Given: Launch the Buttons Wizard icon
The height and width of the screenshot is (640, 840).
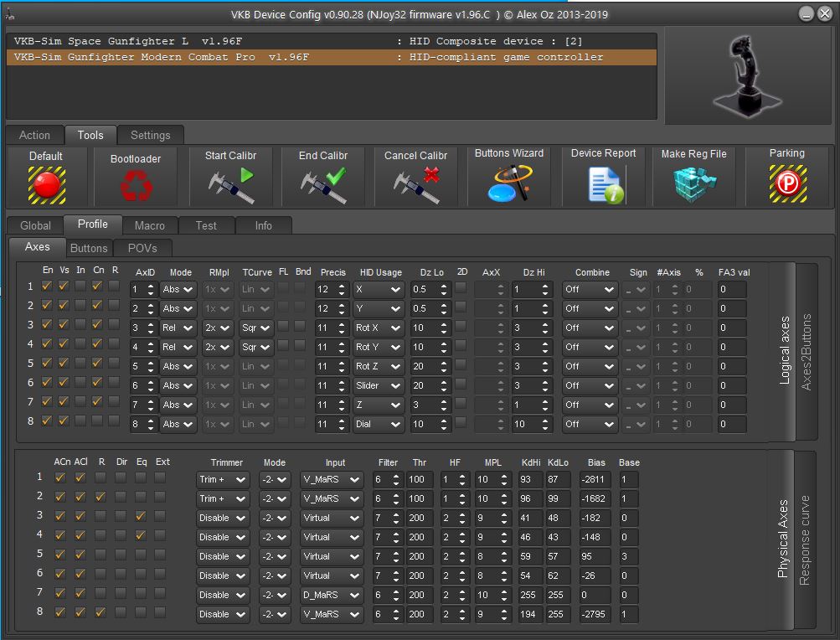Looking at the screenshot, I should (x=509, y=183).
